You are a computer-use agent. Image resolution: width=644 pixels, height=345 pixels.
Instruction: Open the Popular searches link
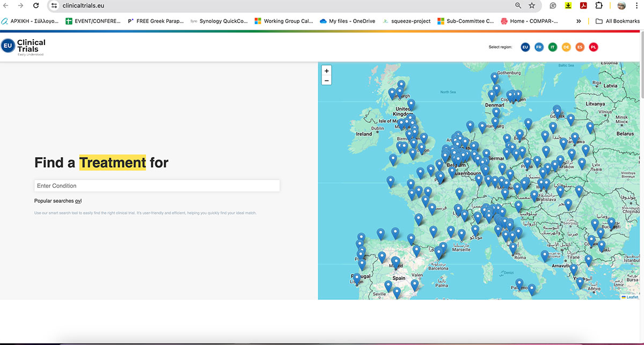[58, 201]
